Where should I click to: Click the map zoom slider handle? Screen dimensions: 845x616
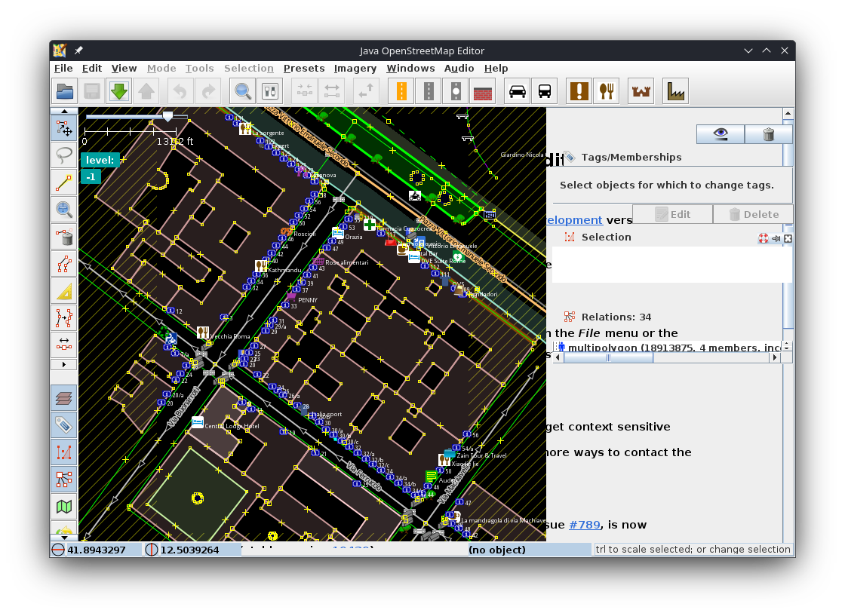[167, 116]
